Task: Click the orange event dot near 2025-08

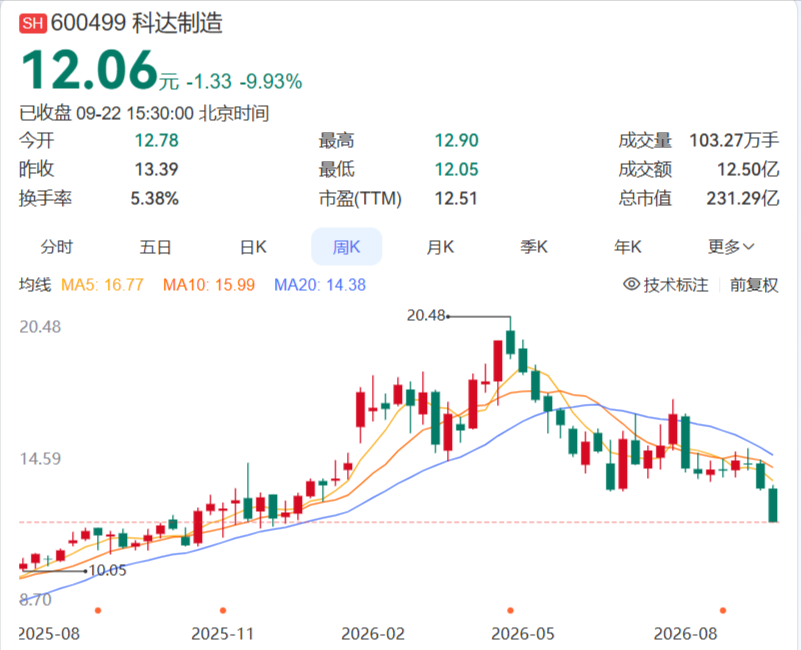Action: (98, 611)
